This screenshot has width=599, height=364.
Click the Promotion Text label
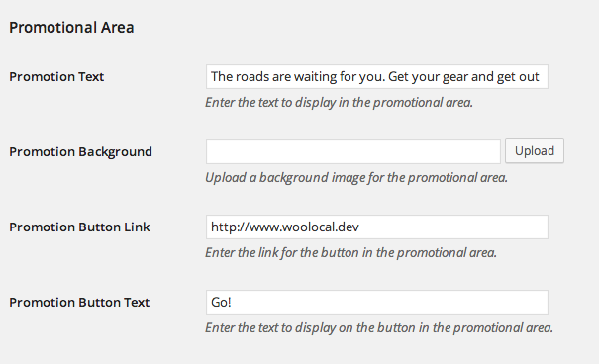(56, 77)
